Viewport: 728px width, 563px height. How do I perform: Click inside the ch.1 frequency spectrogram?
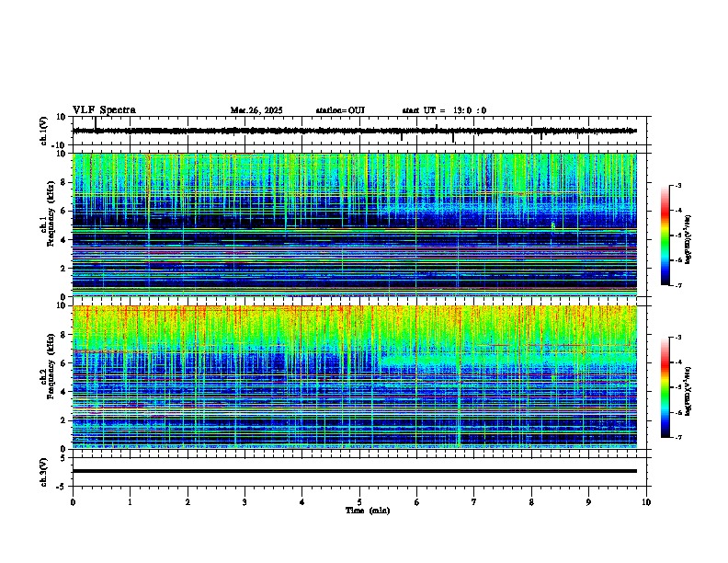pos(355,224)
